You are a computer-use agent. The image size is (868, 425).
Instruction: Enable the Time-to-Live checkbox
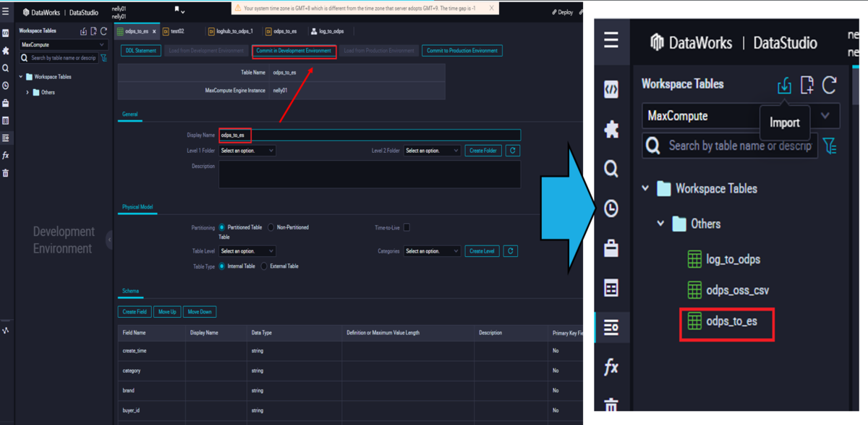click(407, 227)
